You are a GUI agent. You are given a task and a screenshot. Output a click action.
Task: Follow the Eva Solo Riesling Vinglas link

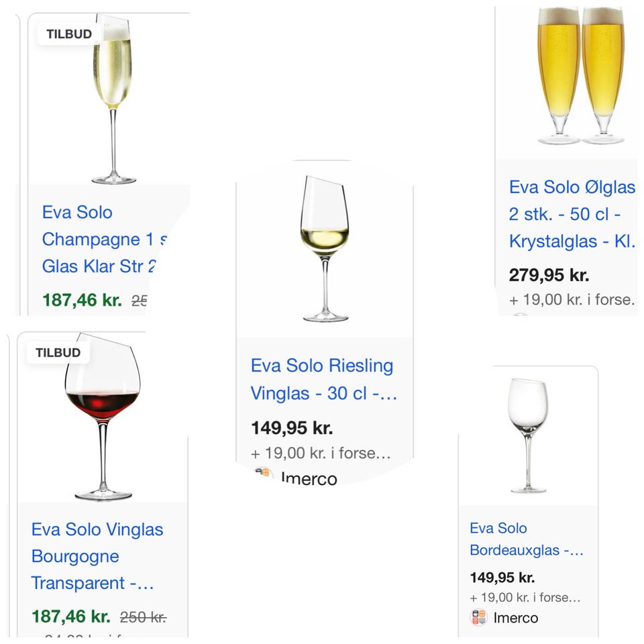tap(323, 380)
